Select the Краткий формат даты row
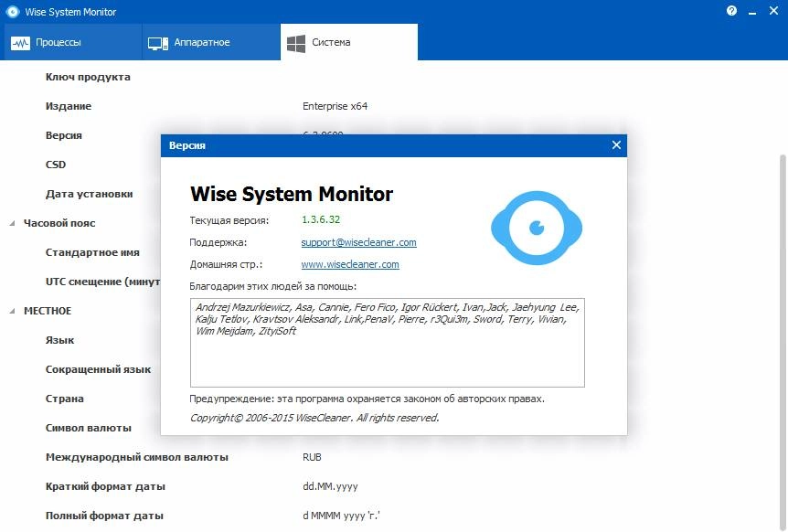 pos(105,486)
